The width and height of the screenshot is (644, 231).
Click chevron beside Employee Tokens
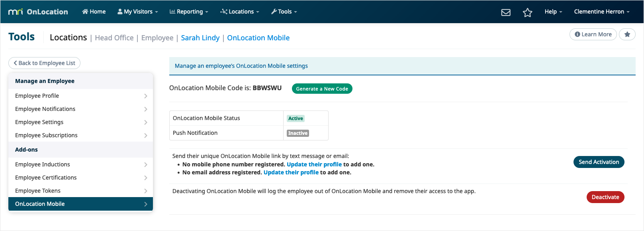pos(146,191)
